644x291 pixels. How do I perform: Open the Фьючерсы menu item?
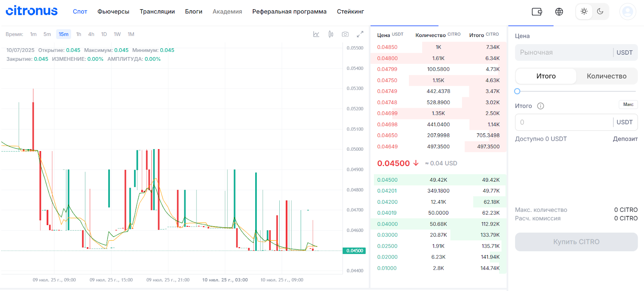113,12
